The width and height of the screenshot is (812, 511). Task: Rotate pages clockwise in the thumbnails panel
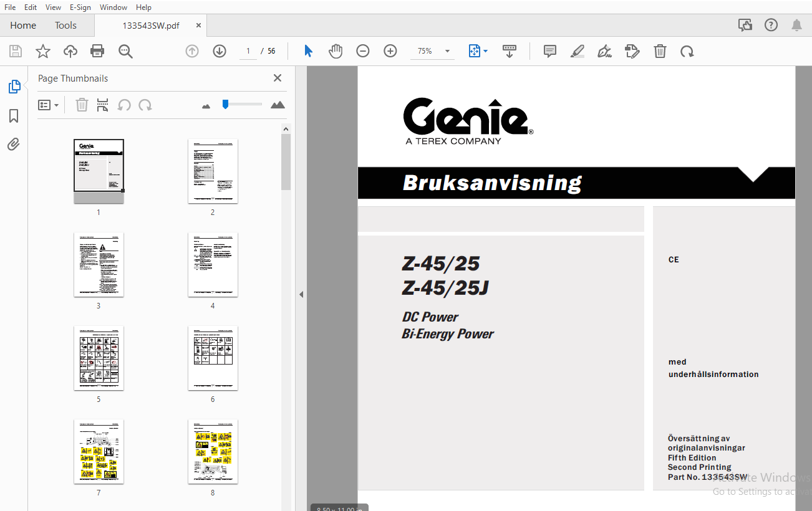pyautogui.click(x=145, y=105)
